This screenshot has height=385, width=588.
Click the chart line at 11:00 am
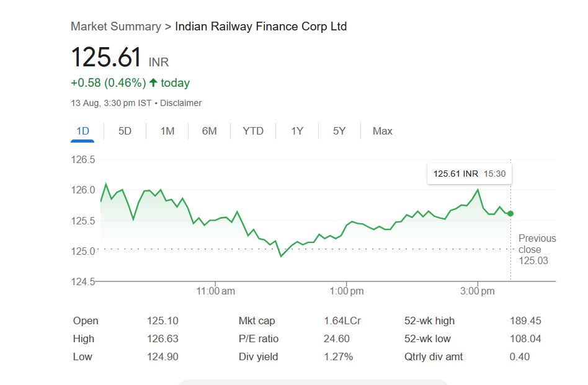(215, 220)
